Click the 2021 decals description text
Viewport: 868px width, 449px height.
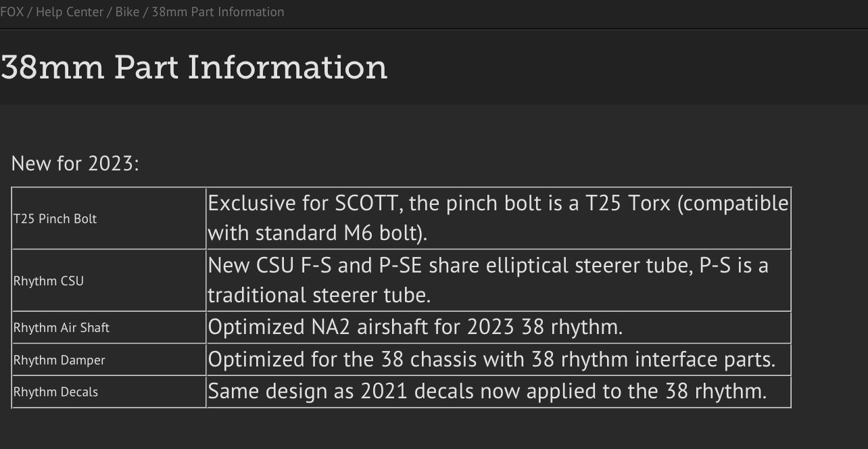click(x=487, y=391)
